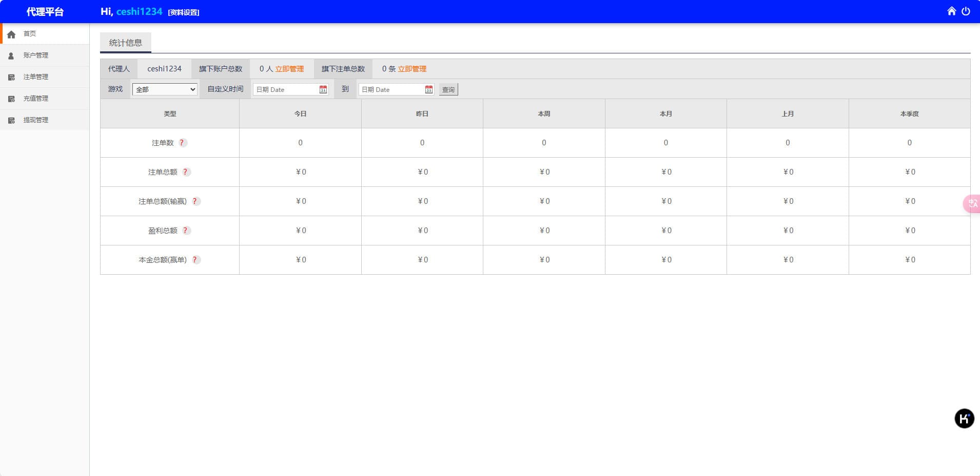Click help icon beside 注单总额(输赢)
Viewport: 980px width, 476px height.
tap(195, 201)
